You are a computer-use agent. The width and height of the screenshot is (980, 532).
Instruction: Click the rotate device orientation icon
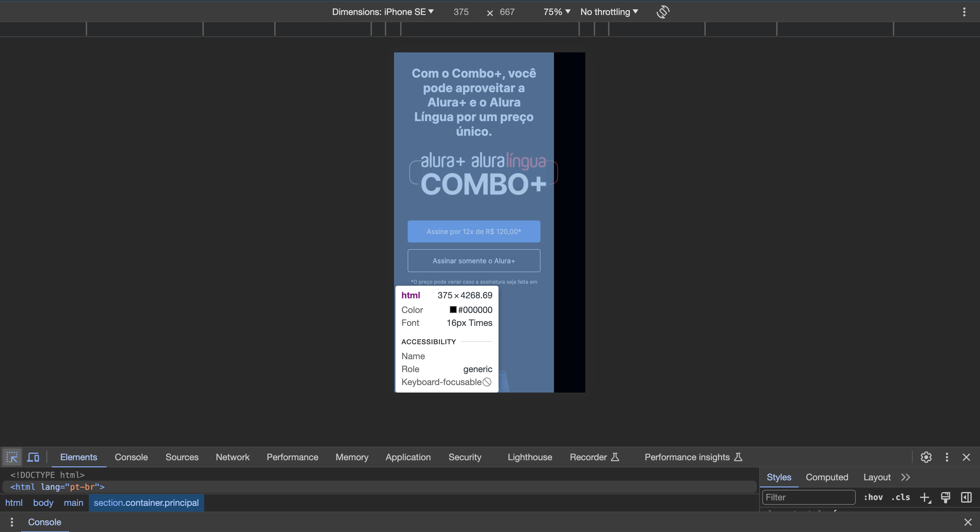tap(663, 12)
